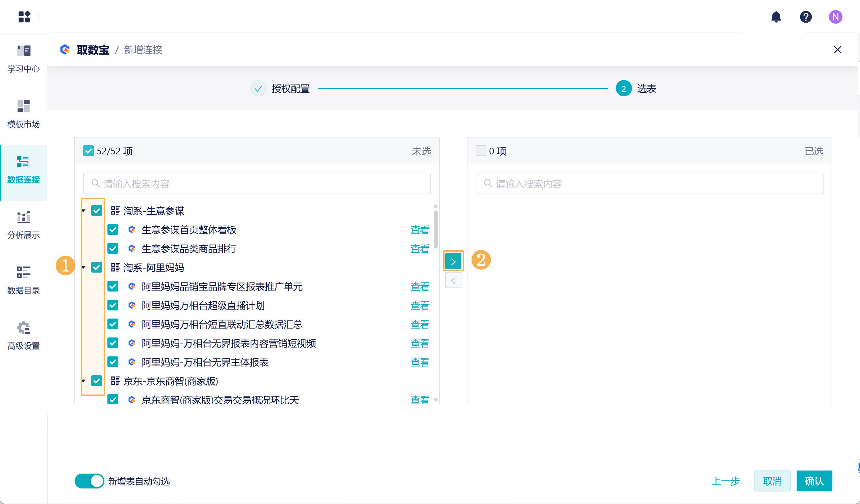Collapse the 京东-京东商智(商家版) group arrow
This screenshot has width=860, height=504.
point(84,380)
